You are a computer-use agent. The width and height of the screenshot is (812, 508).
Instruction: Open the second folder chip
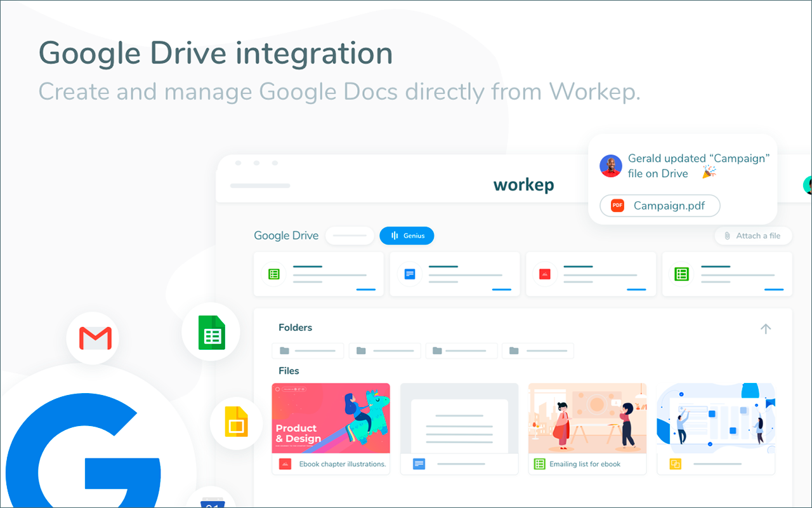pyautogui.click(x=385, y=351)
